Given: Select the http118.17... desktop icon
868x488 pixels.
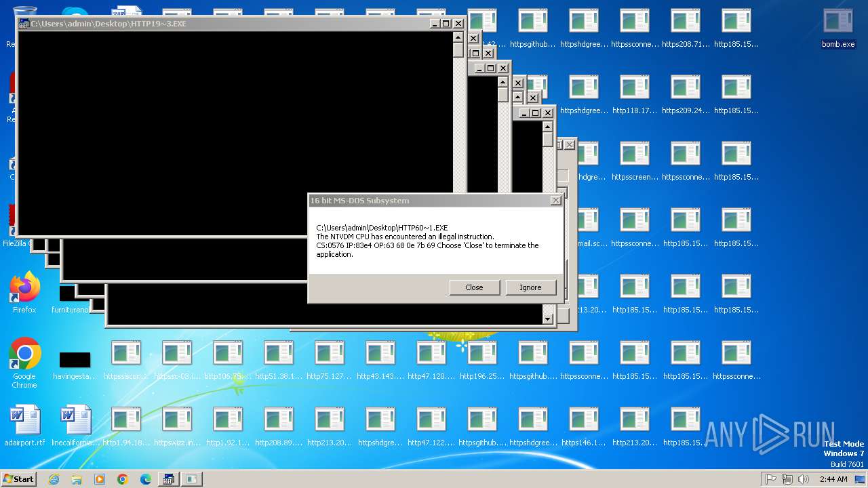Looking at the screenshot, I should coord(635,95).
